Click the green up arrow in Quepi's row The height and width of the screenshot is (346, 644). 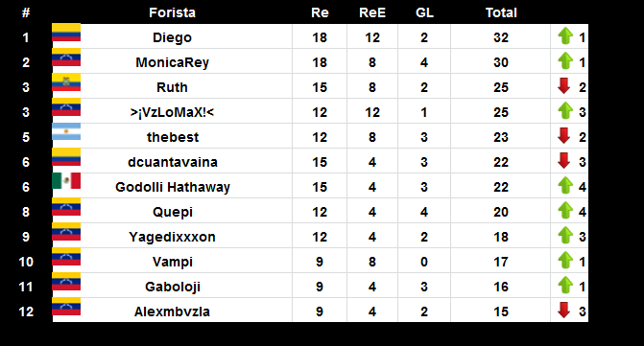(x=565, y=210)
